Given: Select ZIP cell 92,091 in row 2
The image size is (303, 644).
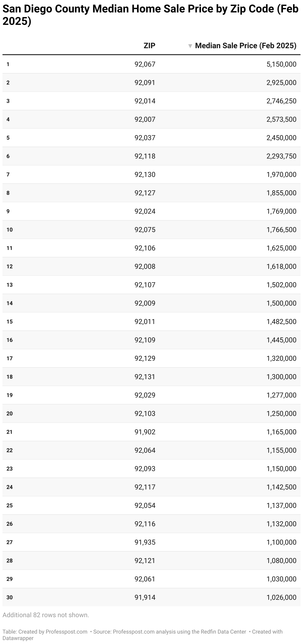Looking at the screenshot, I should [145, 82].
